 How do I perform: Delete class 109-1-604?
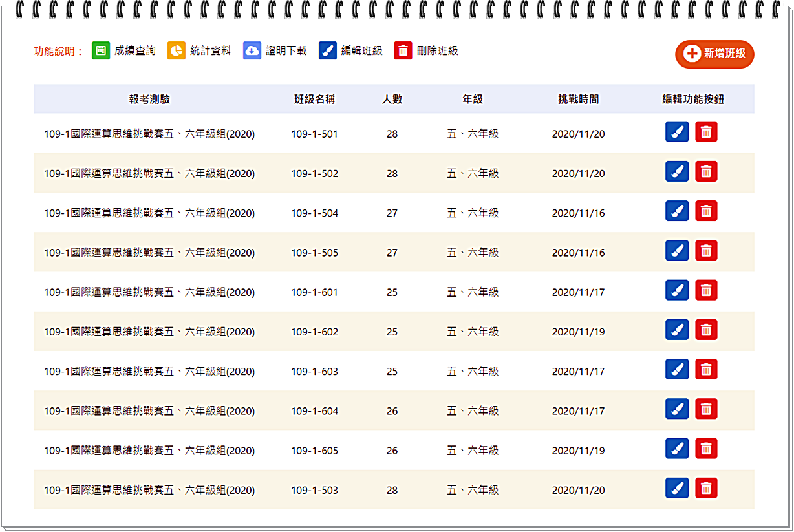pos(706,409)
